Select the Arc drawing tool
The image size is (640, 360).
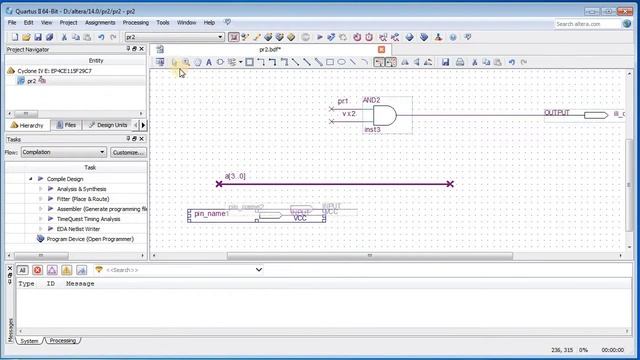[365, 62]
